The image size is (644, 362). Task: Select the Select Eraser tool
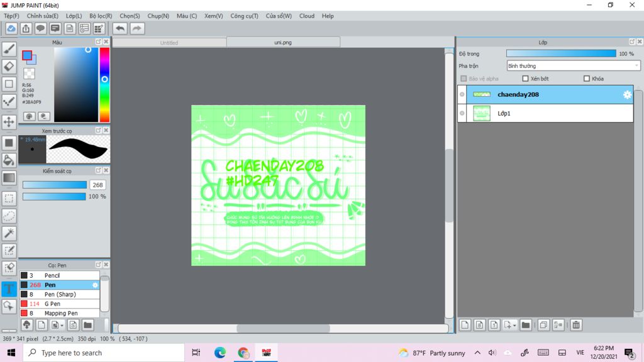tap(9, 268)
